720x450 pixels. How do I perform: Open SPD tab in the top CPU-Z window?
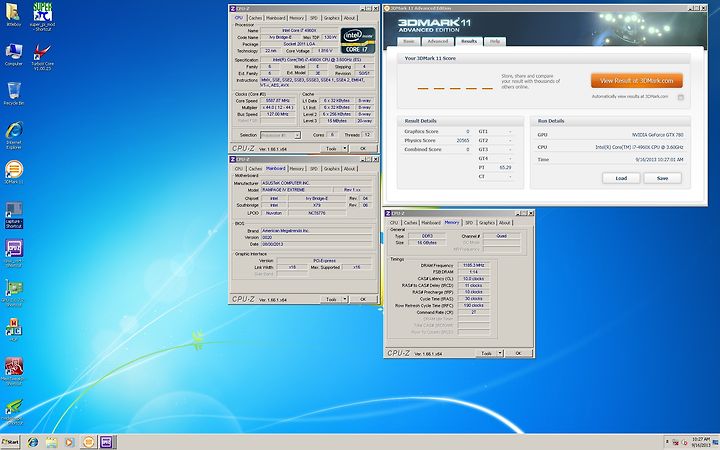(314, 18)
